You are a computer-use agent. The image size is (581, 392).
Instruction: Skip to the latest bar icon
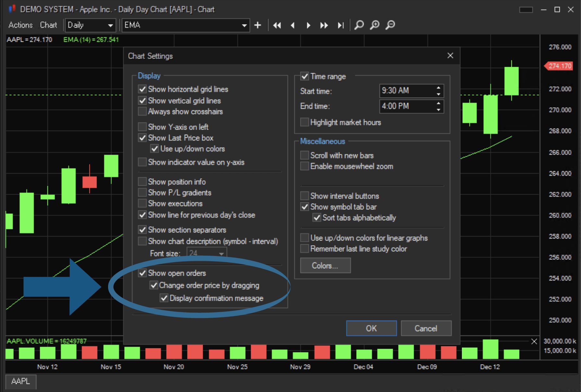pos(340,25)
